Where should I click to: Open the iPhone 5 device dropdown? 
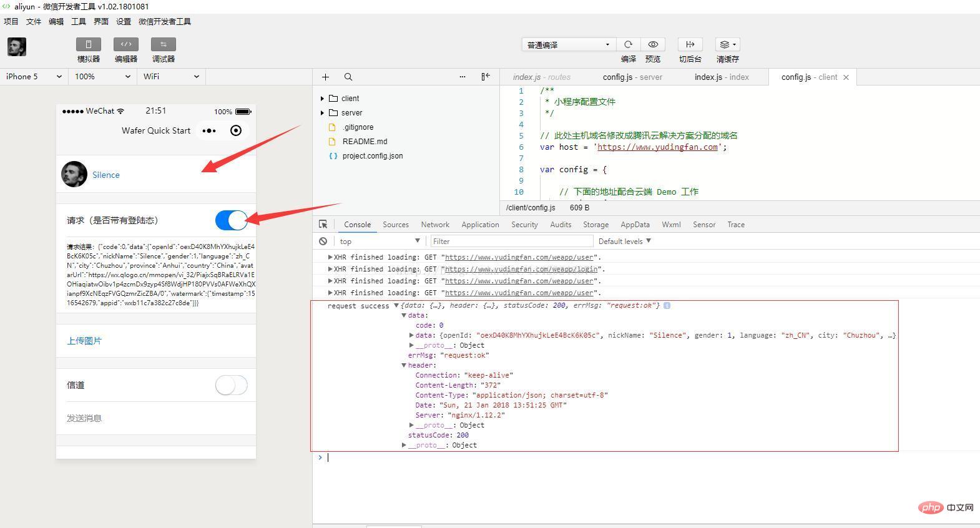tap(34, 77)
